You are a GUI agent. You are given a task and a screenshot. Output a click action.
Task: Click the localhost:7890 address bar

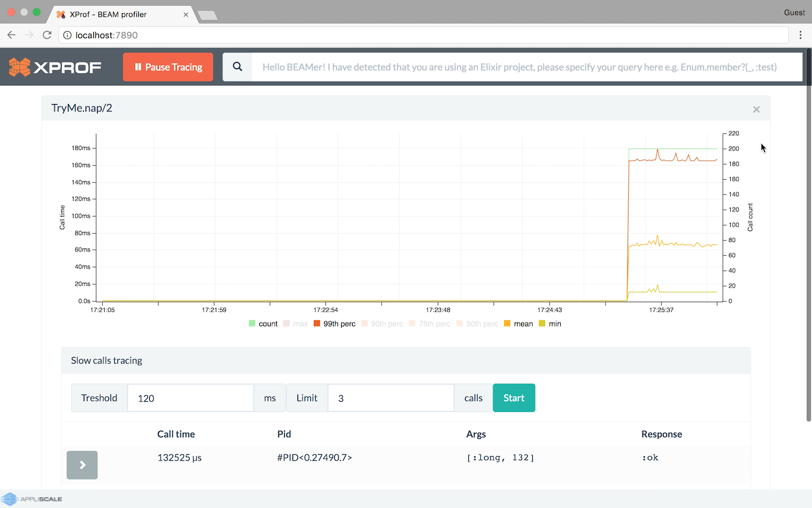click(x=424, y=35)
